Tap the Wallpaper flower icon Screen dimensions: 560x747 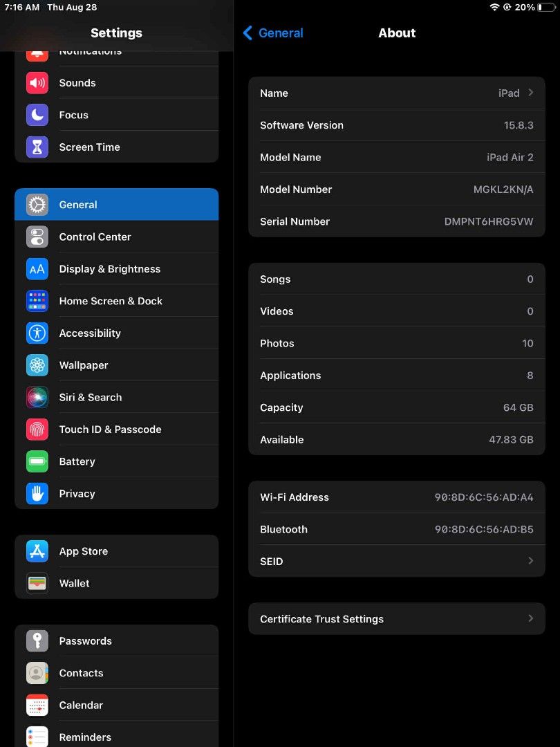37,365
